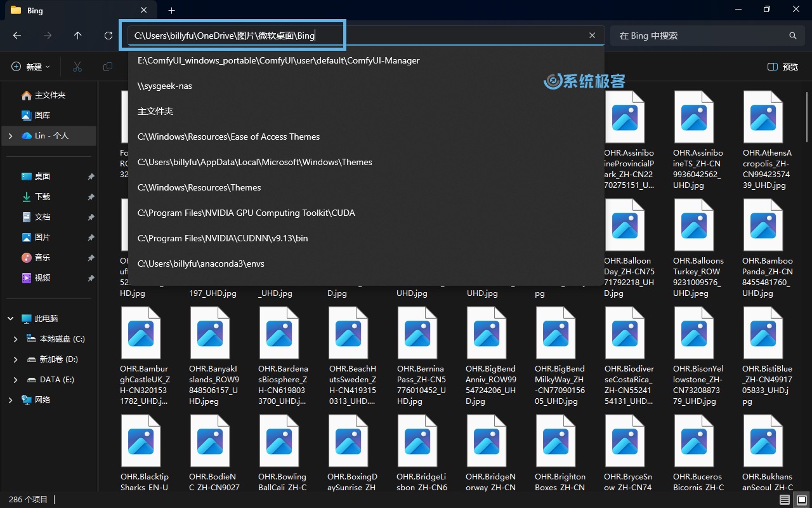Toggle the 预览 preview pane

[x=783, y=67]
